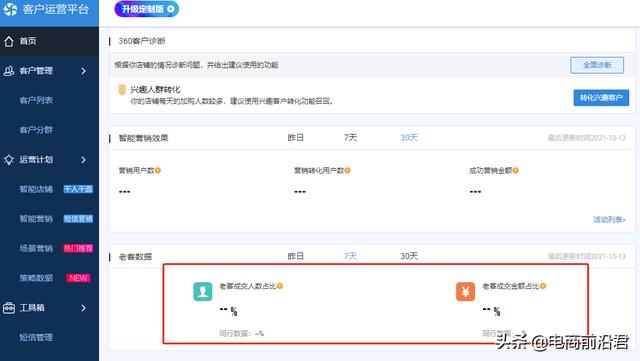Image resolution: width=640 pixels, height=361 pixels.
Task: Open 客户列表 in the sidebar
Action: click(36, 100)
